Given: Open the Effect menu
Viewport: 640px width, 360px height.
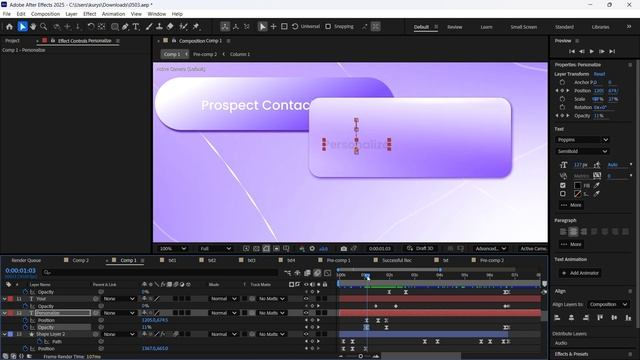Looking at the screenshot, I should click(89, 14).
